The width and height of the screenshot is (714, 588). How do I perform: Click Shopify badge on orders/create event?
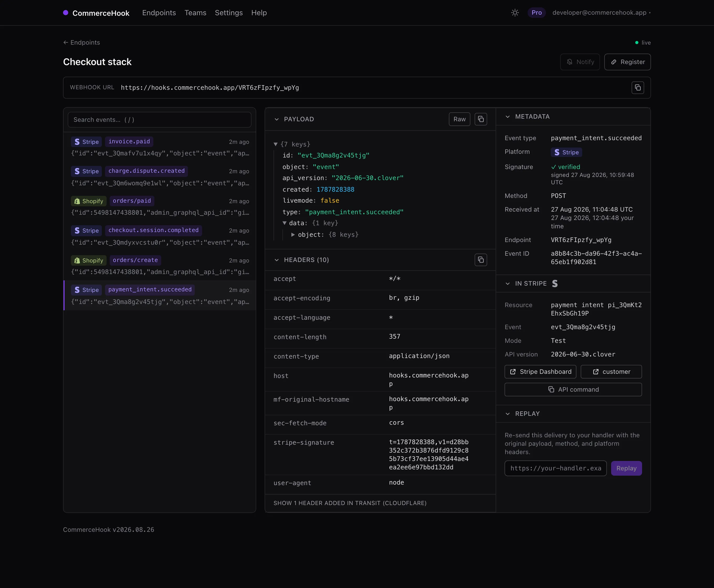[x=89, y=260]
